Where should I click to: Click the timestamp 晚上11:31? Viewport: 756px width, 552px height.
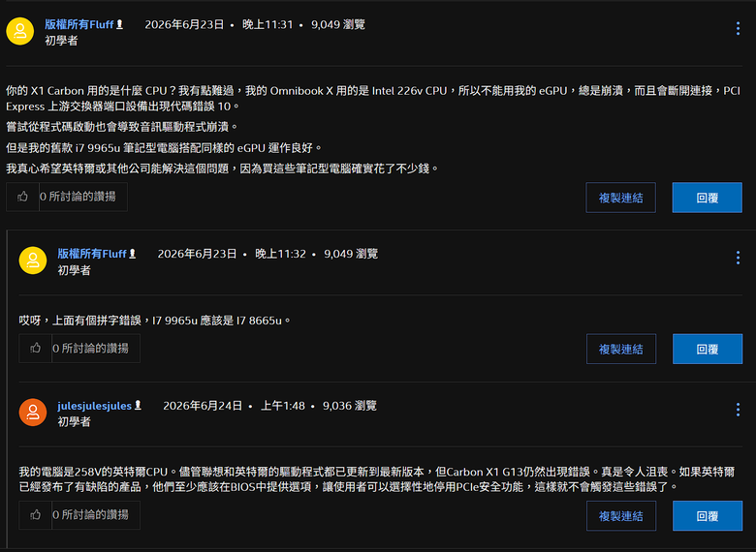click(268, 24)
